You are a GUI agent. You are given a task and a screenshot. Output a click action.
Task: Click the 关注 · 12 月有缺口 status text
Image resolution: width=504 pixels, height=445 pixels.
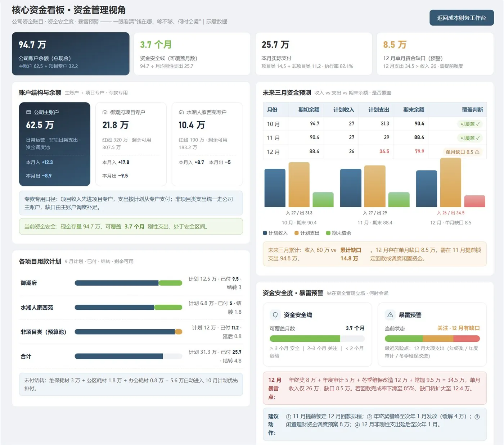coord(459,328)
